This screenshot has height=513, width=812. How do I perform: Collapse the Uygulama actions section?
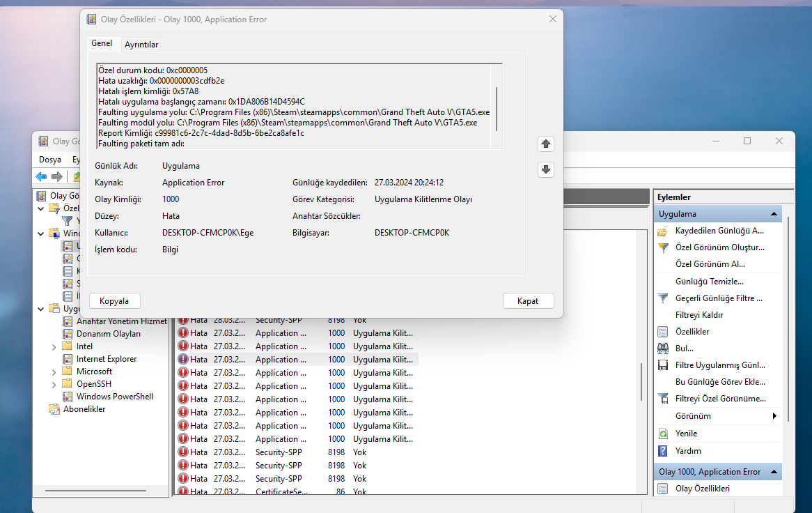coord(774,214)
